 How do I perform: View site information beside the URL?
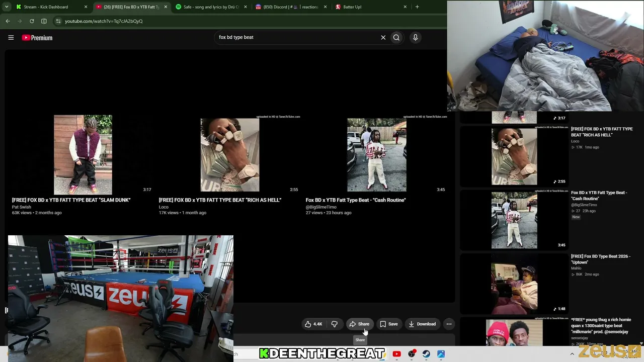(58, 21)
